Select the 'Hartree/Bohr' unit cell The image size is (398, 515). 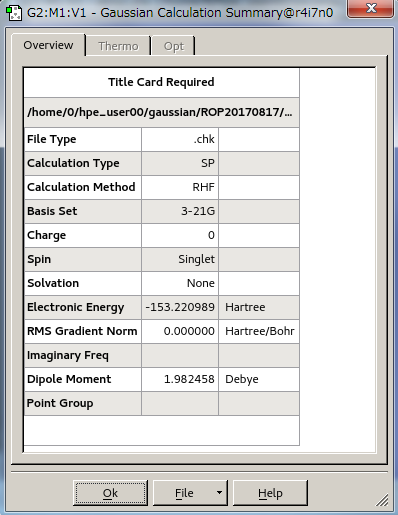click(x=259, y=331)
